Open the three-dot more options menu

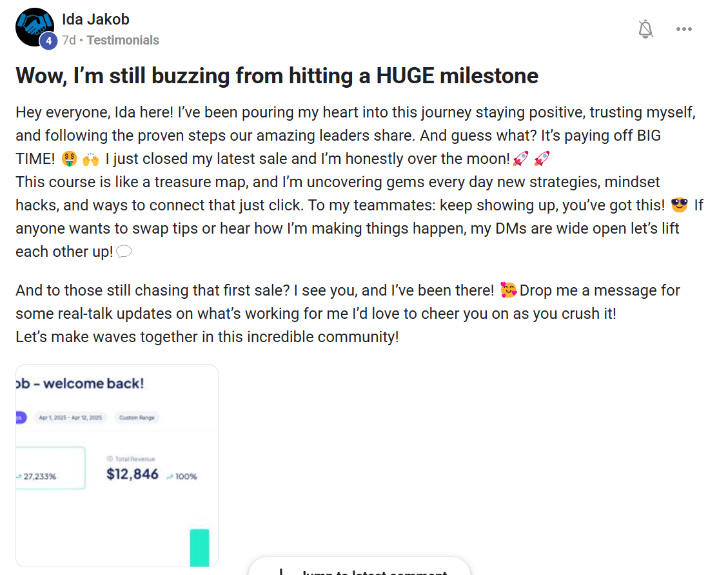click(684, 29)
